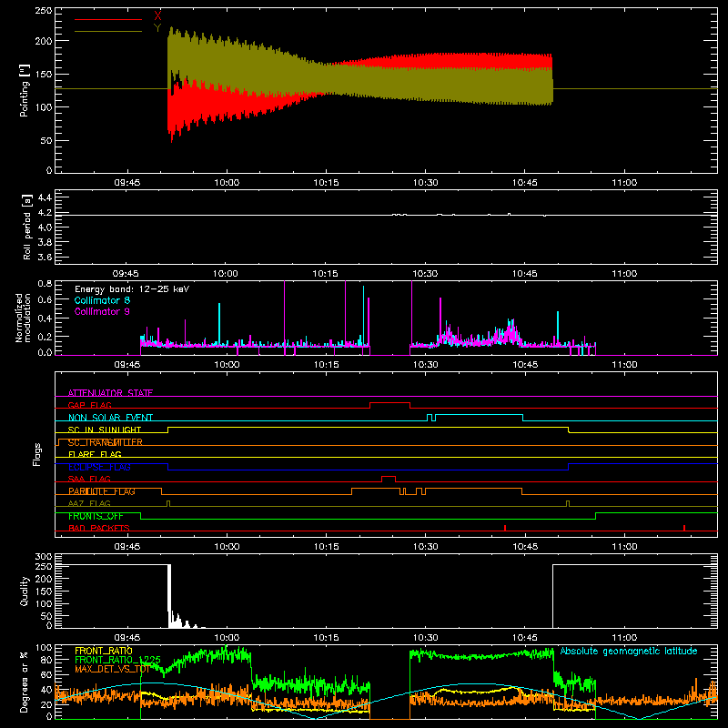Click the NON_SOLAR_EVENT flag label

[x=110, y=418]
